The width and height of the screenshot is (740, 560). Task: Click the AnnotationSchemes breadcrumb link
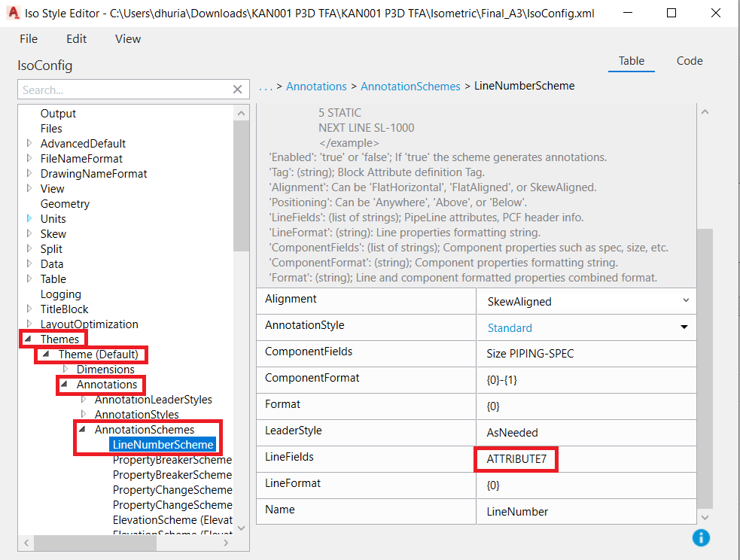[410, 86]
